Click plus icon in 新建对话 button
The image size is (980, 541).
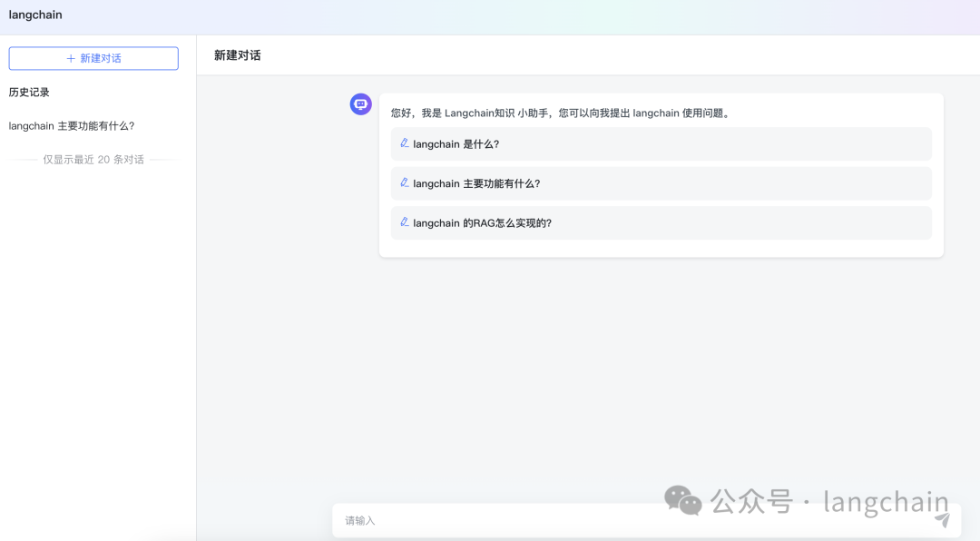[x=71, y=58]
